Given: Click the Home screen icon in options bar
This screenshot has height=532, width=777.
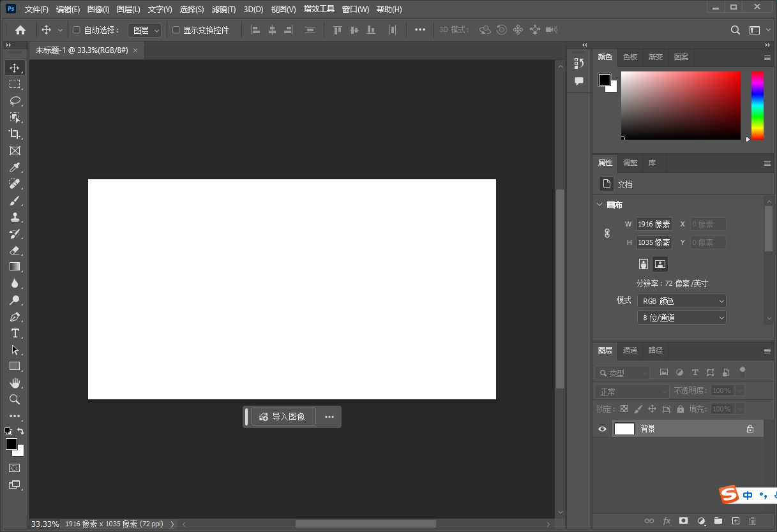Looking at the screenshot, I should point(19,29).
